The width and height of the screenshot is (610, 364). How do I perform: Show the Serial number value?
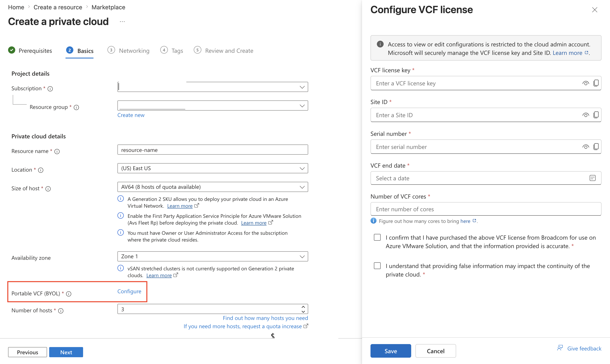(586, 147)
